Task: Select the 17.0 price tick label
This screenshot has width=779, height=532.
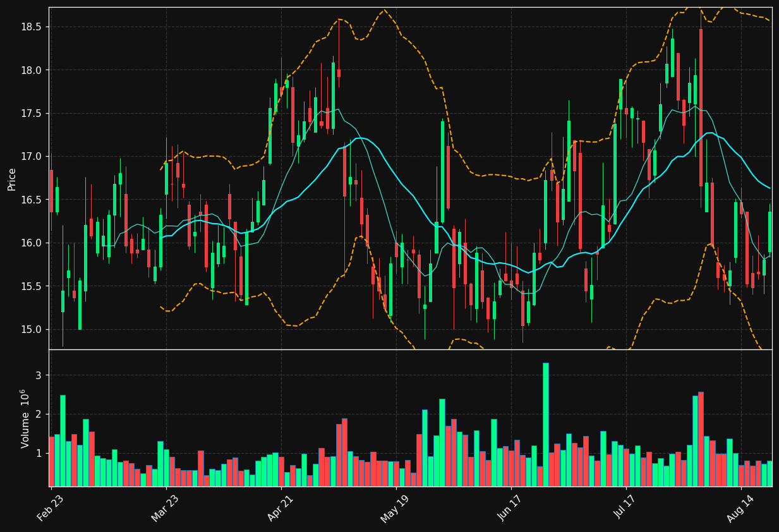Action: coord(32,157)
